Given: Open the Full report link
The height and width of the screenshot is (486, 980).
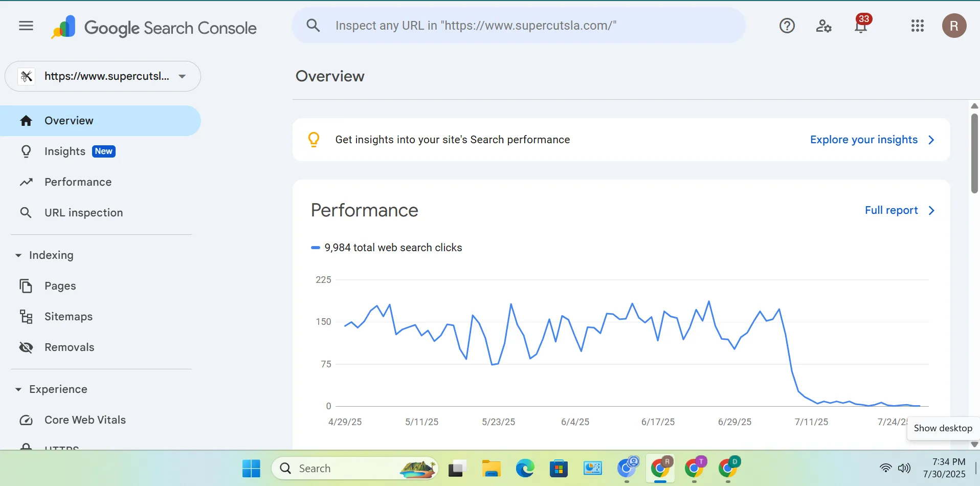Looking at the screenshot, I should (x=892, y=210).
